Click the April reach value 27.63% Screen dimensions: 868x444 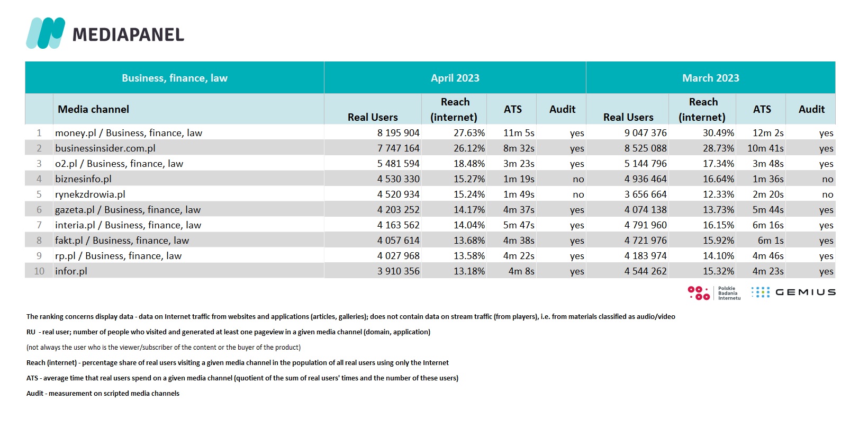(x=469, y=133)
